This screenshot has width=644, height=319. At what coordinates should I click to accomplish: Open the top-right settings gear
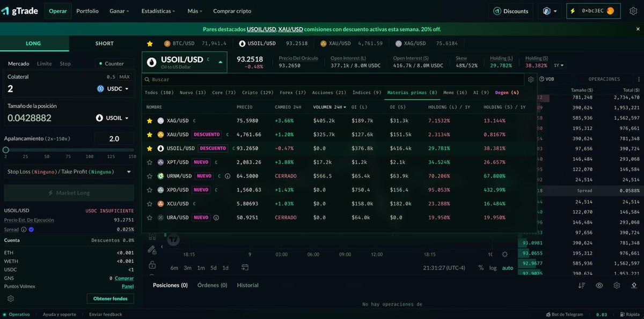point(633,11)
